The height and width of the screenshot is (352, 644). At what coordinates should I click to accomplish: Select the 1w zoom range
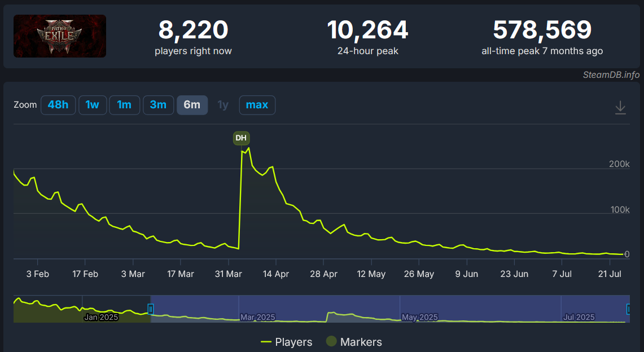[93, 105]
